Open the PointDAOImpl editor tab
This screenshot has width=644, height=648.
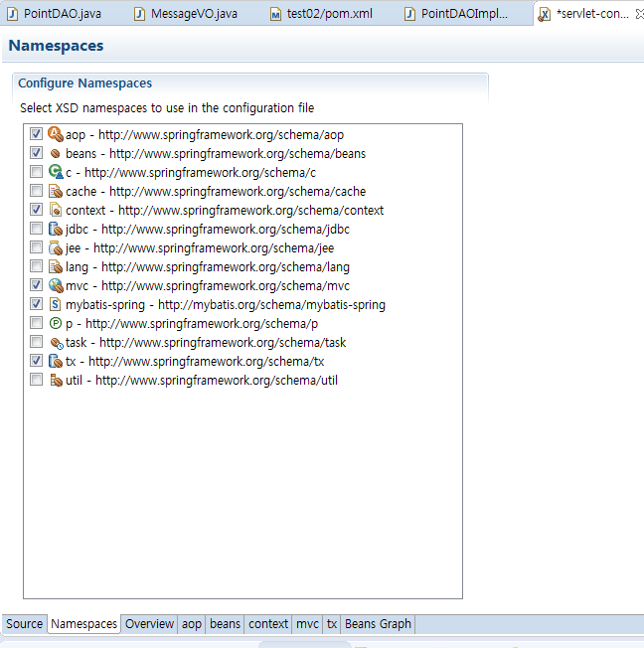point(464,14)
